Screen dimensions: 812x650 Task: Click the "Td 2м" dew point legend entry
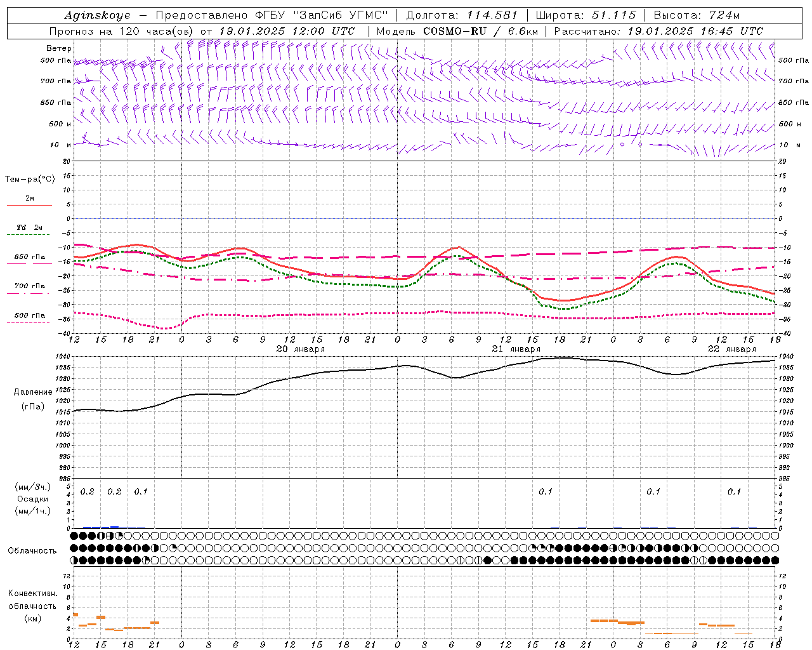29,227
